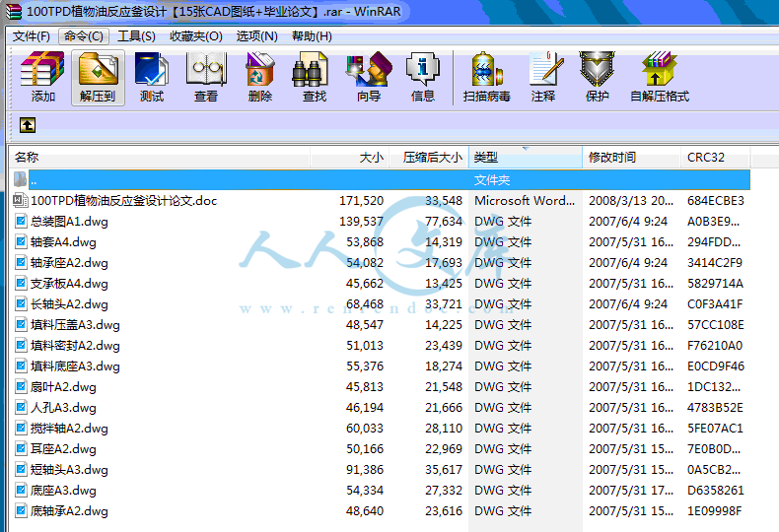The image size is (779, 532).
Task: Select the file 底座A3.dwg
Action: 63,491
